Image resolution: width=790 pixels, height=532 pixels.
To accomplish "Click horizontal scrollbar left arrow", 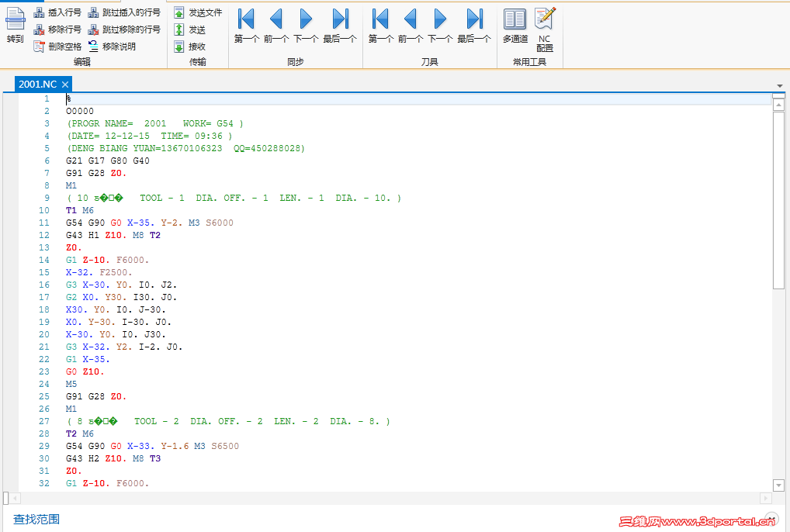I will click(x=15, y=499).
